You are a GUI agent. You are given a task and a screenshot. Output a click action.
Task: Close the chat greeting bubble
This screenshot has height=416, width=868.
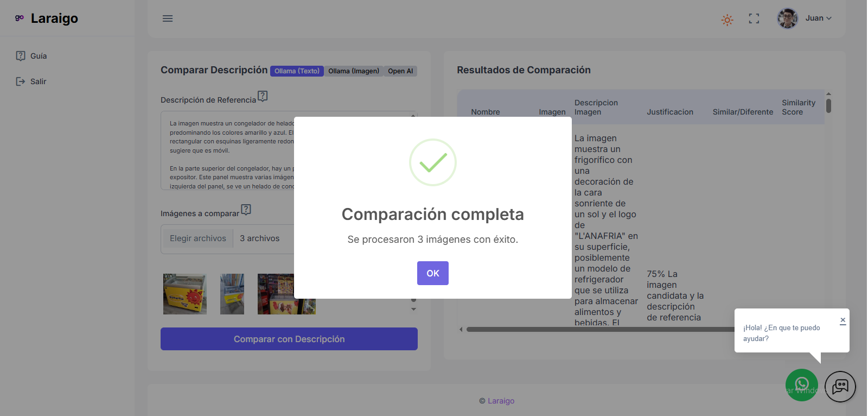tap(843, 320)
